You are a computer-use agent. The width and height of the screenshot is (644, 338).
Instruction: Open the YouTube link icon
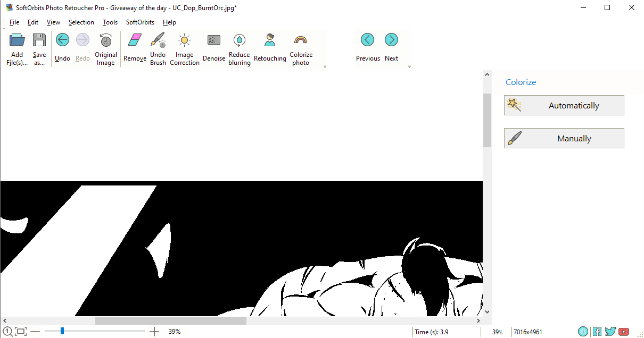(624, 332)
